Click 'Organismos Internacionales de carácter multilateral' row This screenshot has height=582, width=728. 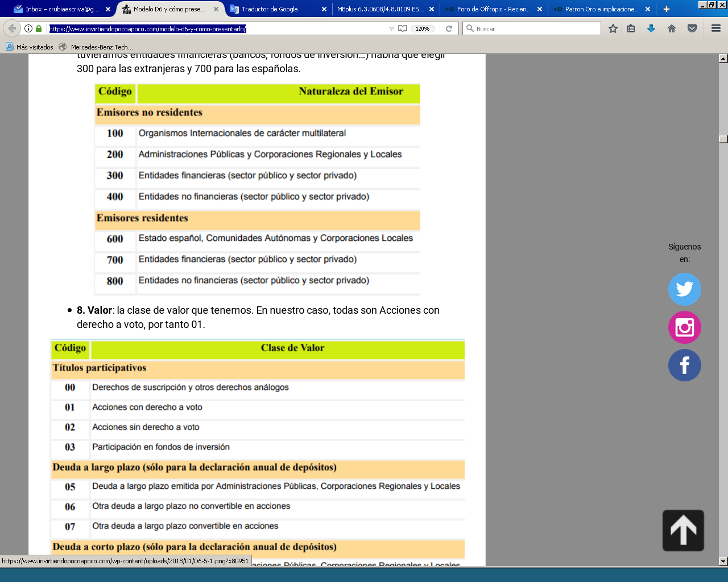(258, 134)
